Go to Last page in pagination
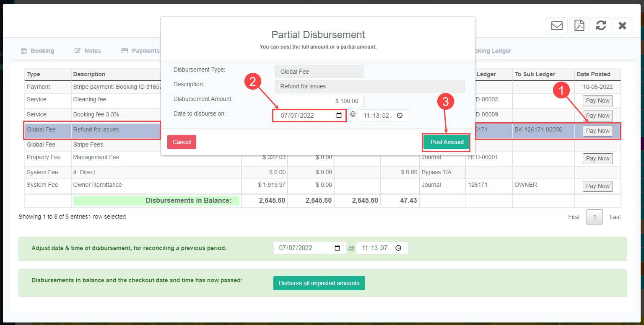Image resolution: width=644 pixels, height=325 pixels. click(615, 217)
